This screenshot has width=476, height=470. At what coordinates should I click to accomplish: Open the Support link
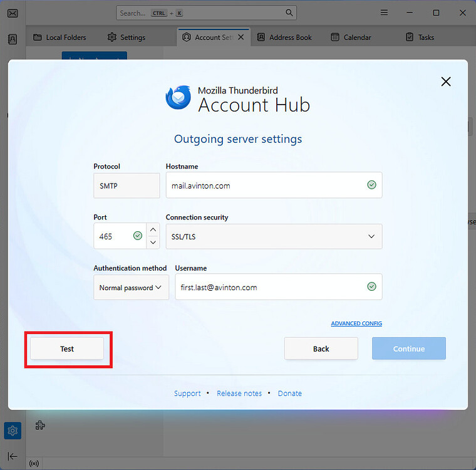tap(187, 394)
